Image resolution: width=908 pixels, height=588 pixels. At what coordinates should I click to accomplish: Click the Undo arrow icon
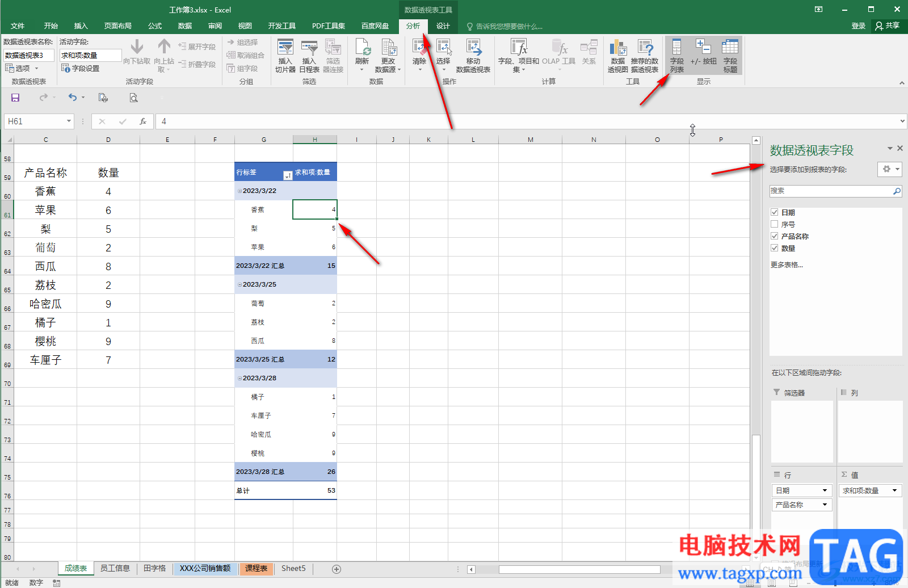coord(72,98)
